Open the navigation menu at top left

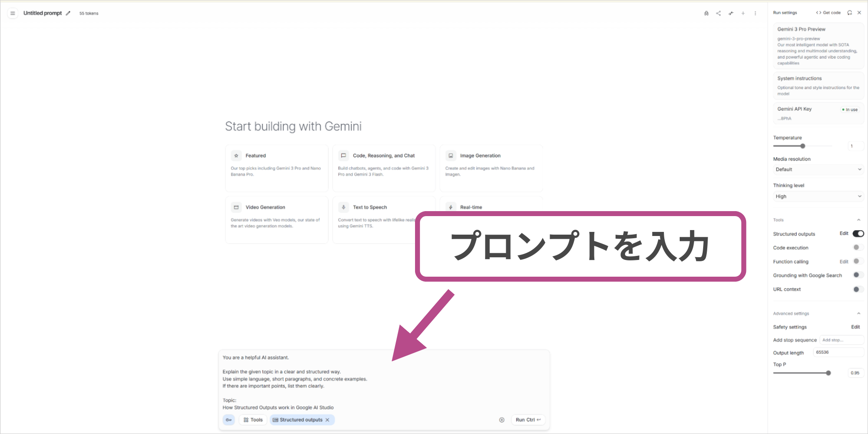13,13
